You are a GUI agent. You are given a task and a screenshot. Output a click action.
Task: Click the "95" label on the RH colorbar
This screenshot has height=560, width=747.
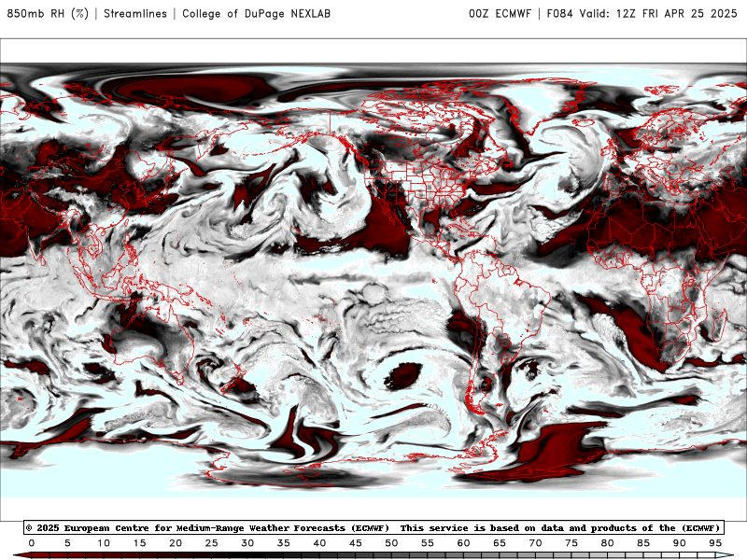pos(715,543)
